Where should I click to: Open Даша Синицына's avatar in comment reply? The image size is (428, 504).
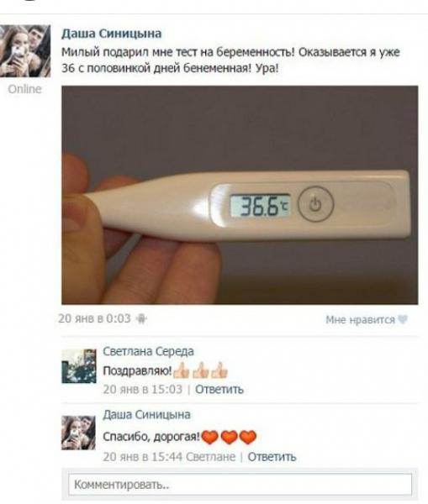[x=79, y=433]
